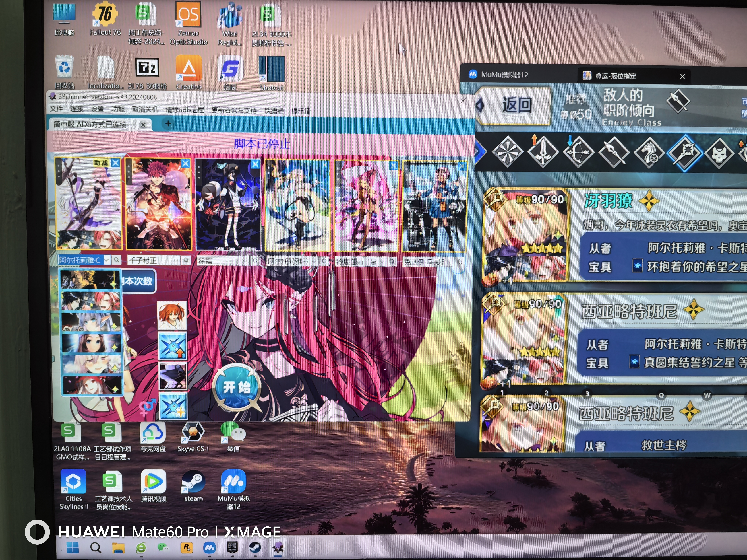Select the All-class star icon in FGO filter
This screenshot has height=560, width=747.
point(507,152)
